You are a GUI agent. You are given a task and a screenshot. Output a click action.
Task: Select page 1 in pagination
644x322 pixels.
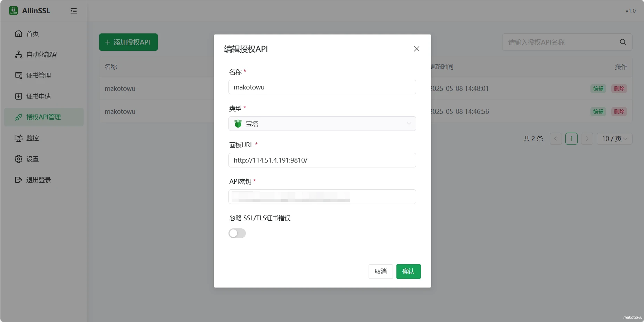571,139
